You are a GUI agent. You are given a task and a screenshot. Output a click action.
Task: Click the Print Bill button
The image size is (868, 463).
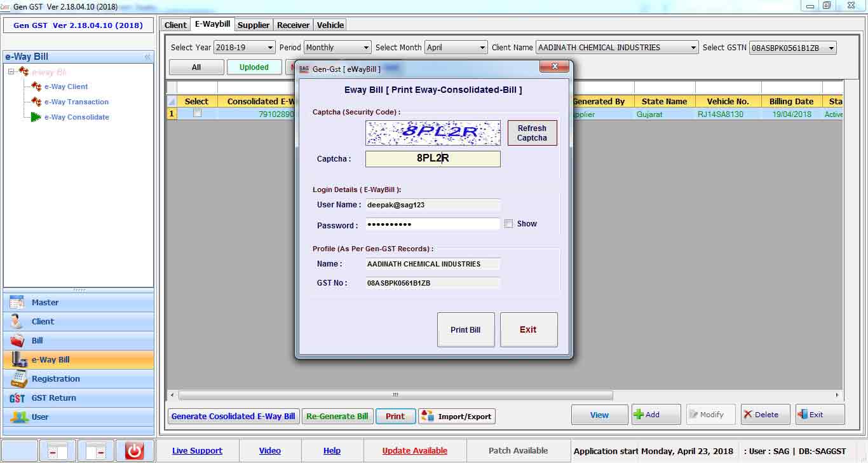click(x=466, y=329)
